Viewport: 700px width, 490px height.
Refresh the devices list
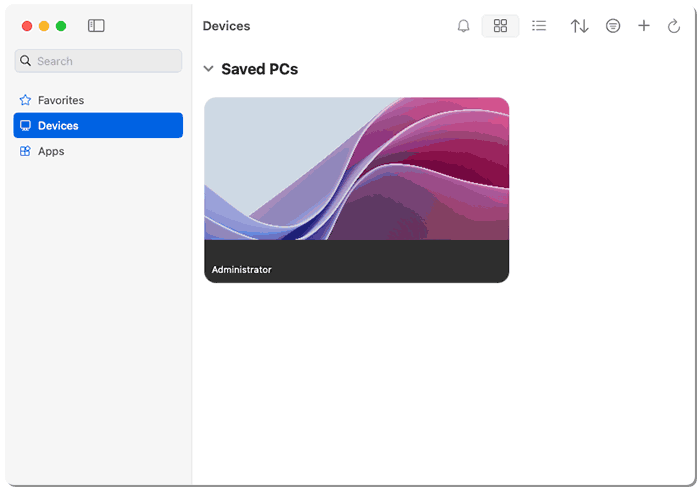[674, 26]
